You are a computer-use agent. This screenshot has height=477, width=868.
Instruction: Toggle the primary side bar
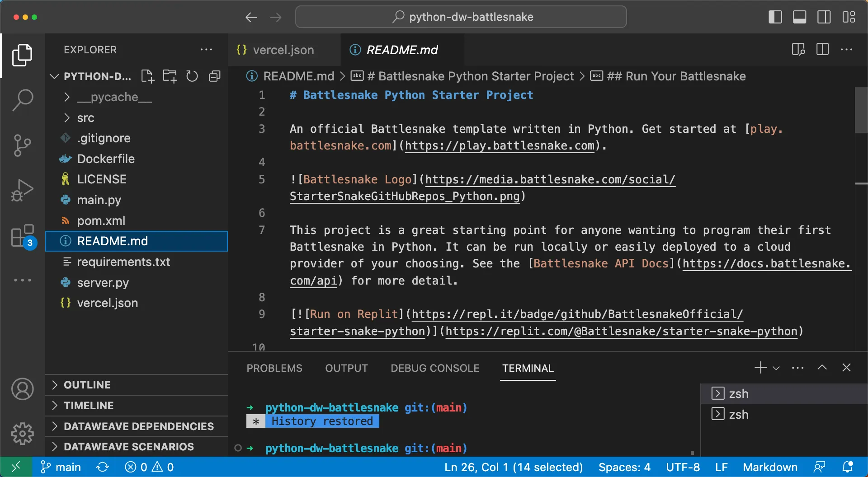(775, 17)
